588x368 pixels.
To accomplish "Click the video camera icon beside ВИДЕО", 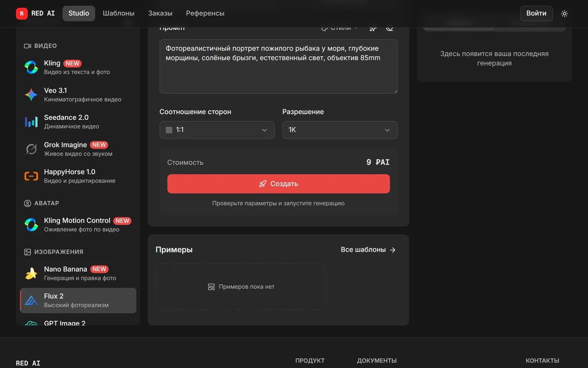I will pyautogui.click(x=27, y=46).
